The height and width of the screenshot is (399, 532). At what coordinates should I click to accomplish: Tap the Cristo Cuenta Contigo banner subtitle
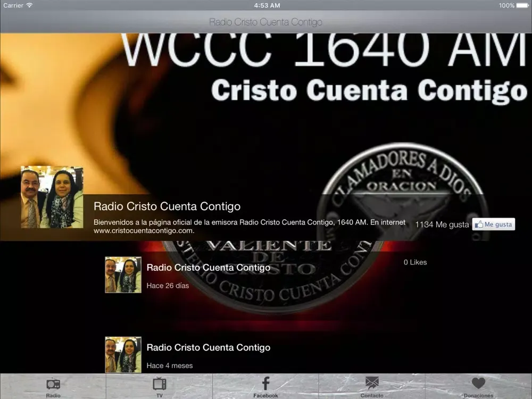coord(369,91)
